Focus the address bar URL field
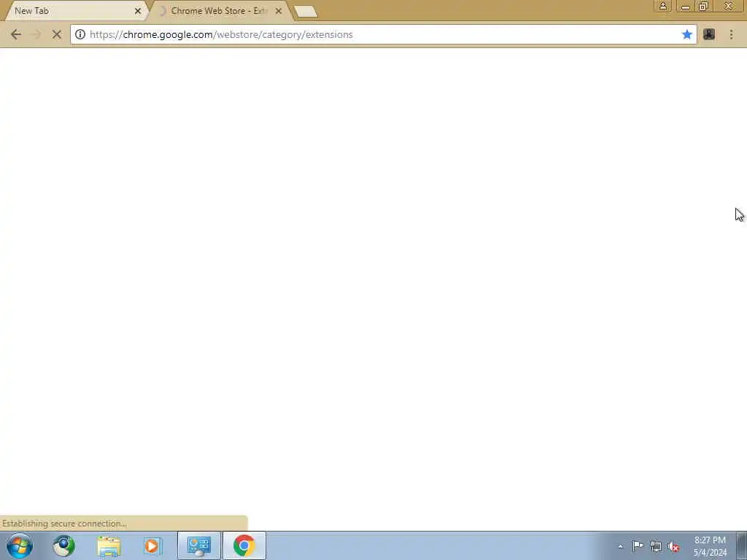Image resolution: width=747 pixels, height=560 pixels. tap(384, 34)
